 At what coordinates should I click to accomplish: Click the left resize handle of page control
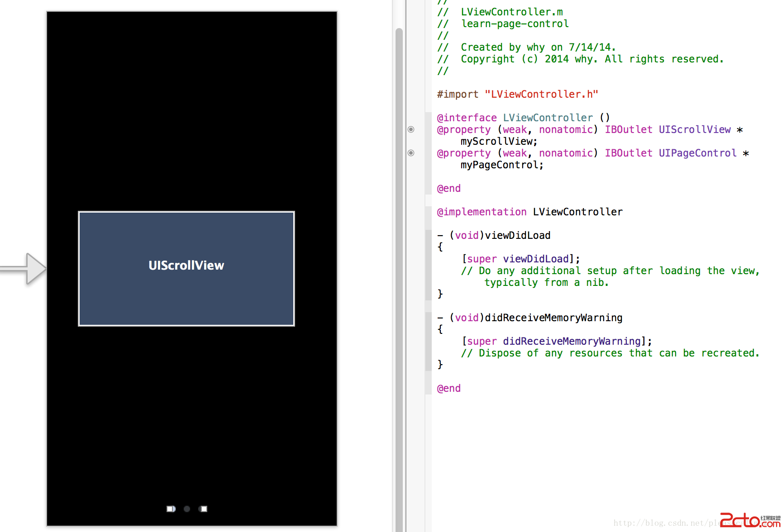(170, 509)
